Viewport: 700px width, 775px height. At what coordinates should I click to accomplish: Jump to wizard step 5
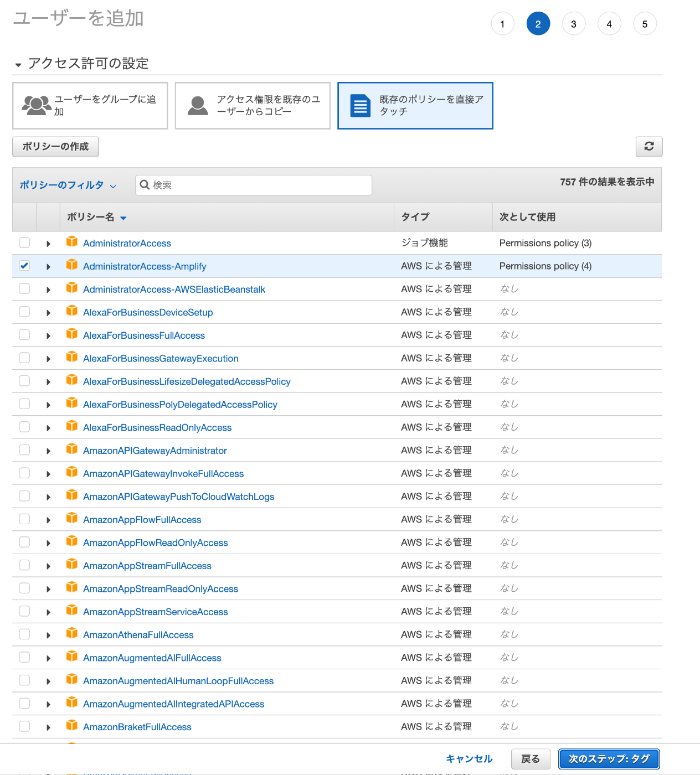[x=645, y=24]
